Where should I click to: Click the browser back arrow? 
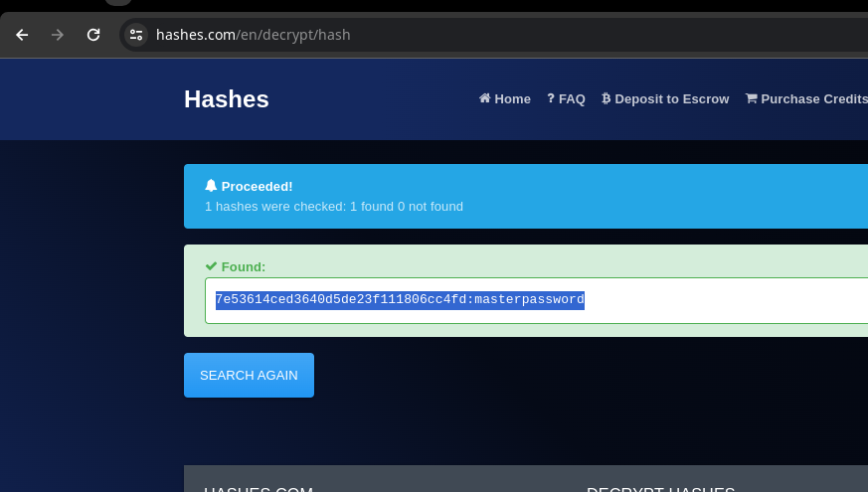[22, 35]
